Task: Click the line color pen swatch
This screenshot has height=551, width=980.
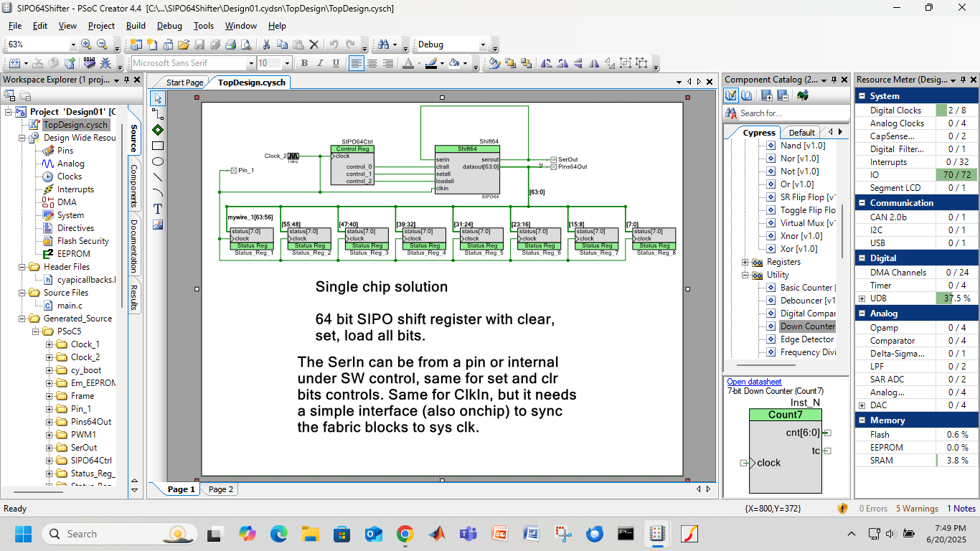Action: [x=430, y=63]
